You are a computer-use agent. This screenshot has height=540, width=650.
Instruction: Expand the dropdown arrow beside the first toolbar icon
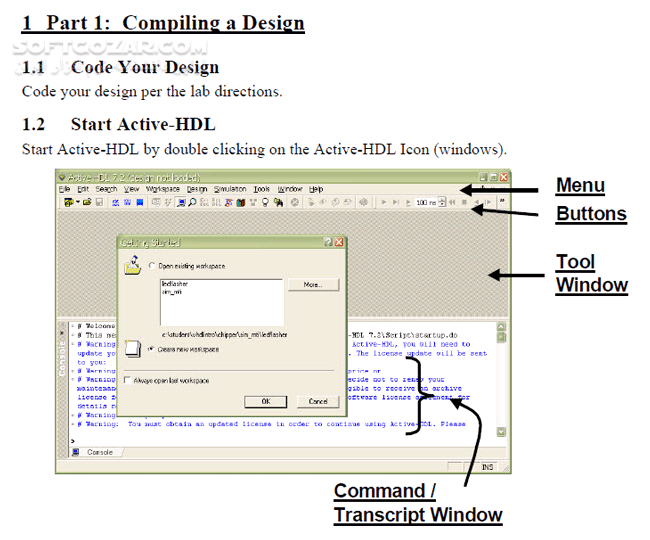78,202
